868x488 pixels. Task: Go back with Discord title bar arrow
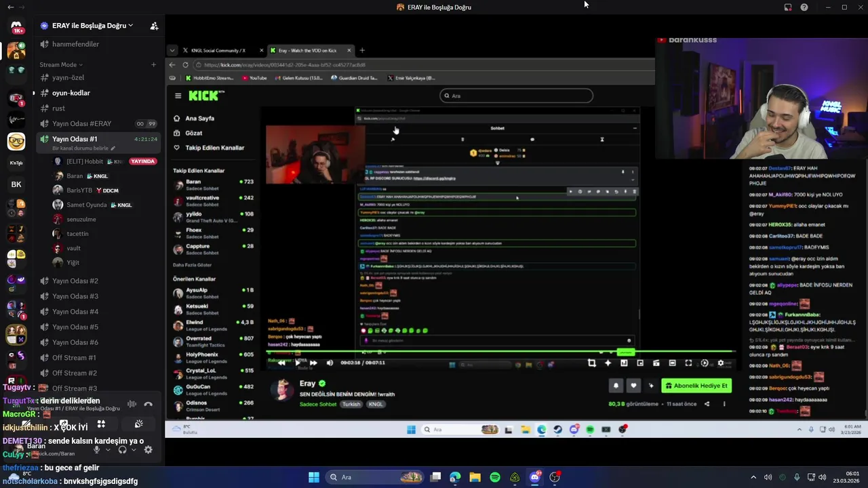click(x=10, y=7)
